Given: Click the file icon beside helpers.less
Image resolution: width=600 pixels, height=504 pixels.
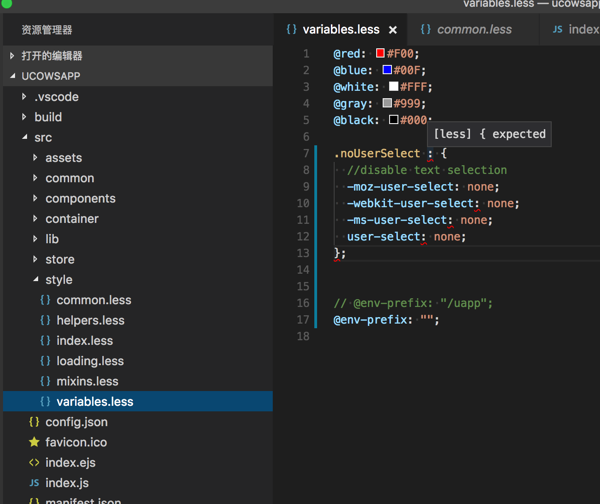Looking at the screenshot, I should (x=45, y=320).
